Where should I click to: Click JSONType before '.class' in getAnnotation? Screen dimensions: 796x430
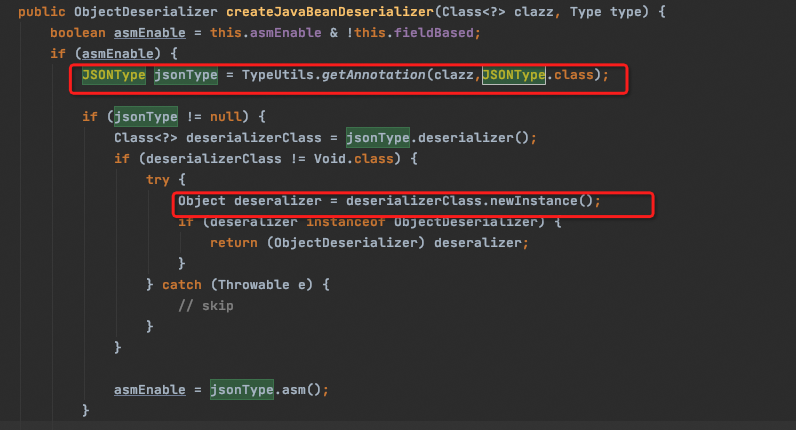[x=514, y=75]
